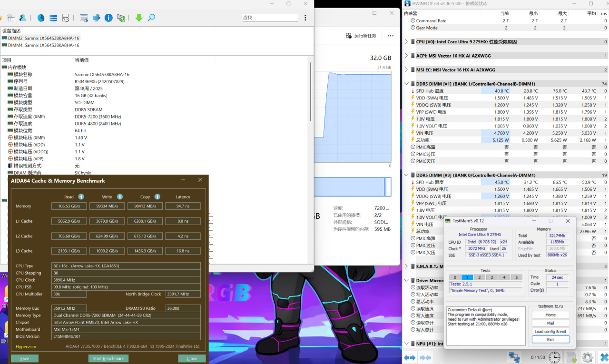Click the info icon next to Copy
The width and height of the screenshot is (609, 364).
tap(157, 197)
